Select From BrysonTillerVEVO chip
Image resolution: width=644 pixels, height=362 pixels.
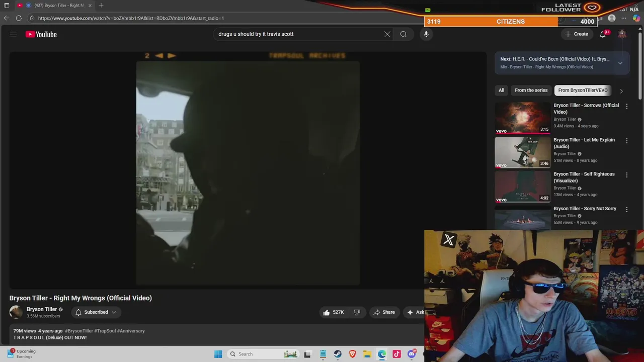click(x=583, y=90)
